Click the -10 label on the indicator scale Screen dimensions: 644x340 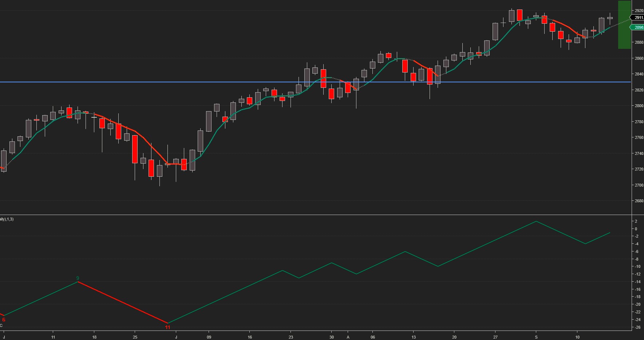click(x=637, y=266)
